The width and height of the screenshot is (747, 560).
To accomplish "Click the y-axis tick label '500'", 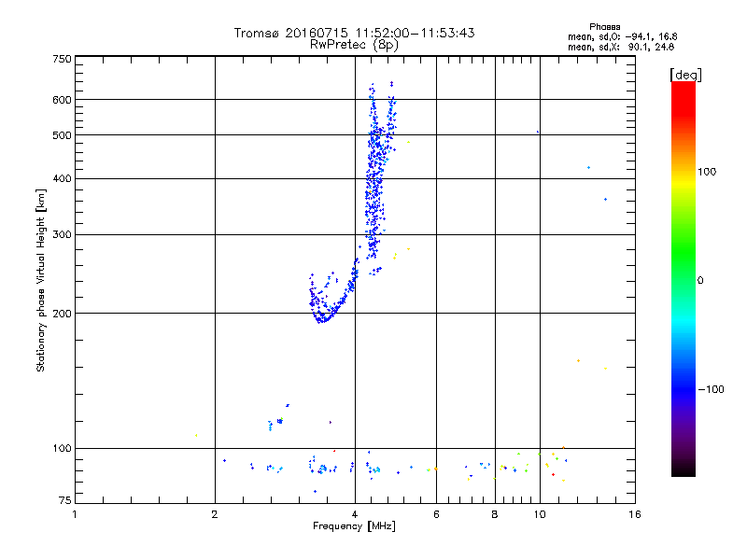I will click(62, 135).
